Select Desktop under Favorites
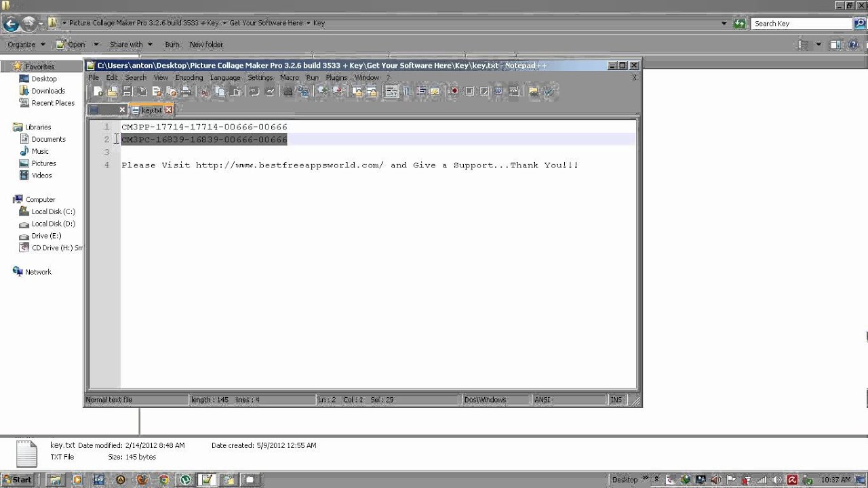 [44, 79]
